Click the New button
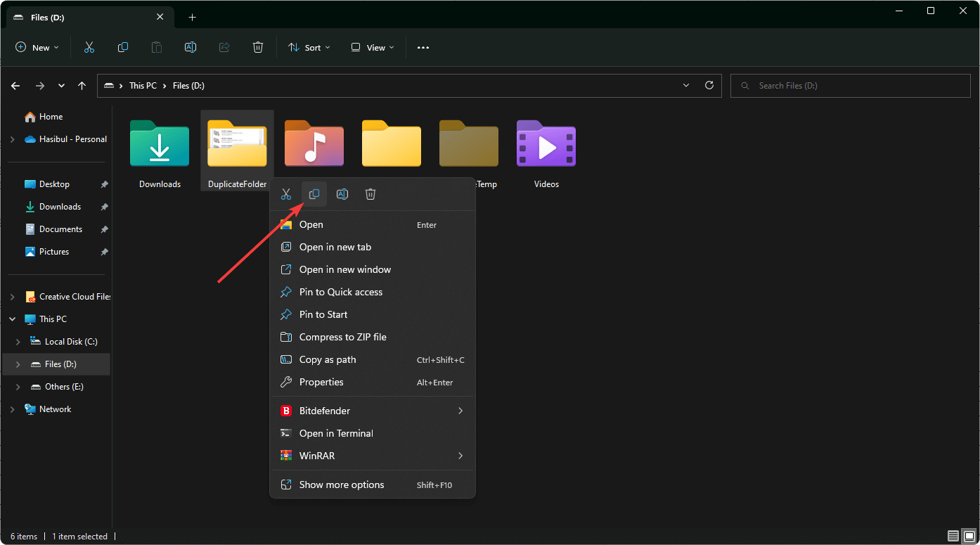 (x=37, y=47)
